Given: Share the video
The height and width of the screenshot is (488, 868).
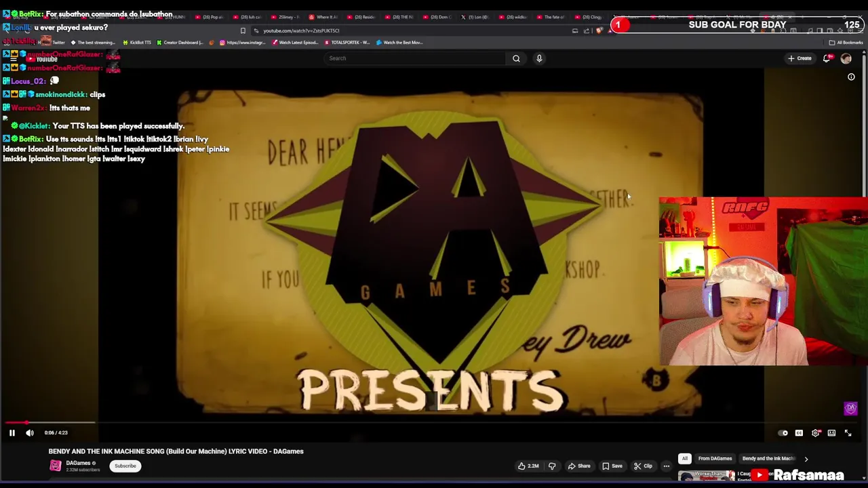Looking at the screenshot, I should (x=579, y=466).
